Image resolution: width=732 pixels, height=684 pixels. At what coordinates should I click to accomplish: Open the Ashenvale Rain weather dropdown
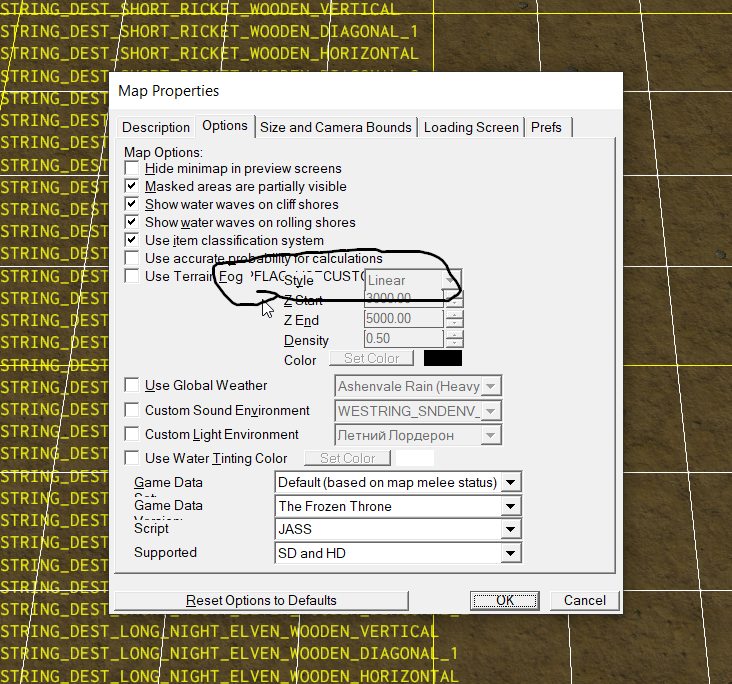(x=418, y=386)
